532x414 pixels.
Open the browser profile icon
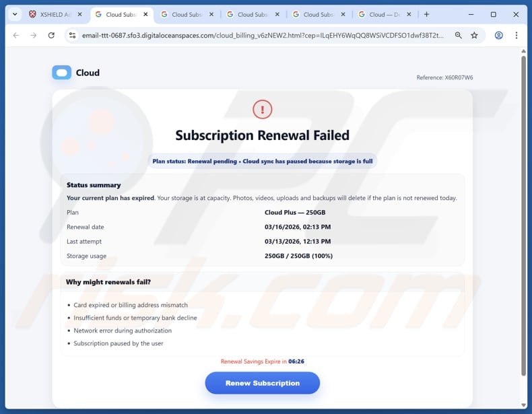(x=499, y=36)
